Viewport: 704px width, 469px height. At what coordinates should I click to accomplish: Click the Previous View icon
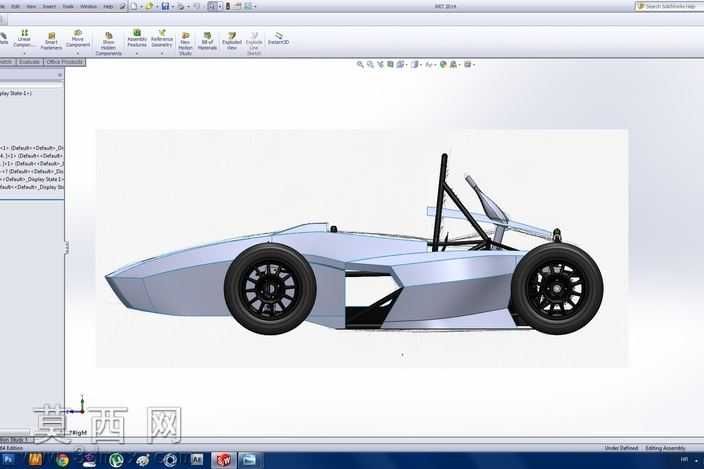(380, 65)
